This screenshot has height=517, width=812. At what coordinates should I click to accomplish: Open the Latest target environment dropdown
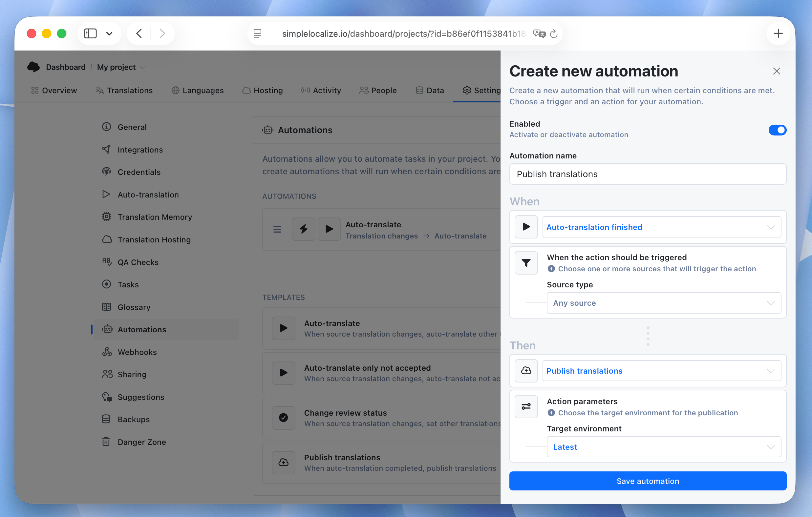(664, 446)
